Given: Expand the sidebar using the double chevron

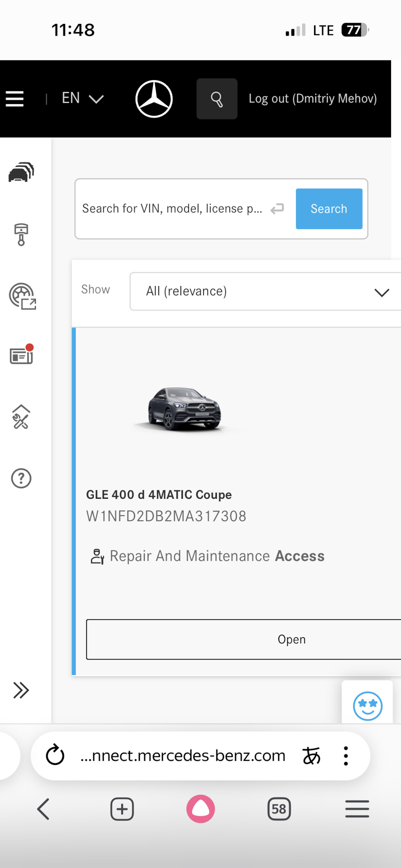Looking at the screenshot, I should tap(21, 690).
